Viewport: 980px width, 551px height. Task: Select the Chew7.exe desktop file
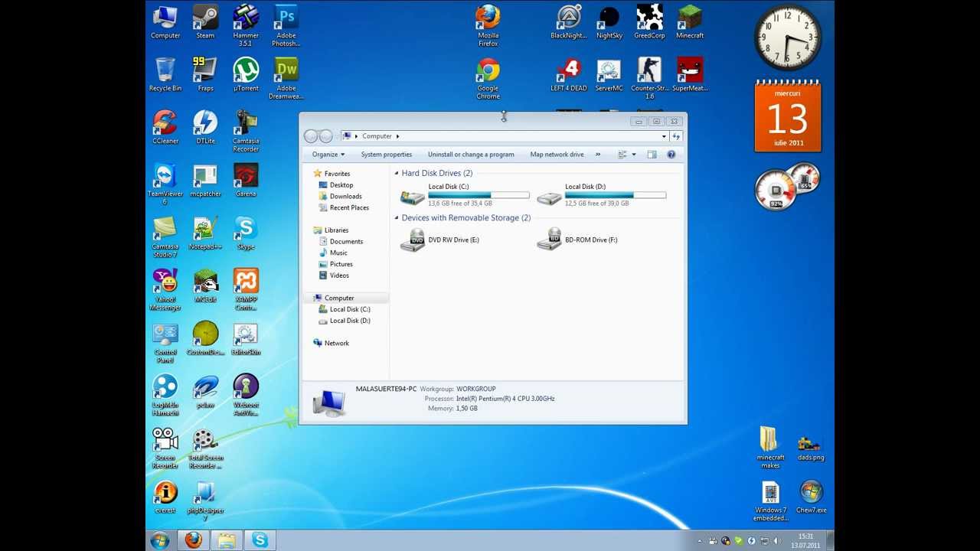[x=811, y=496]
